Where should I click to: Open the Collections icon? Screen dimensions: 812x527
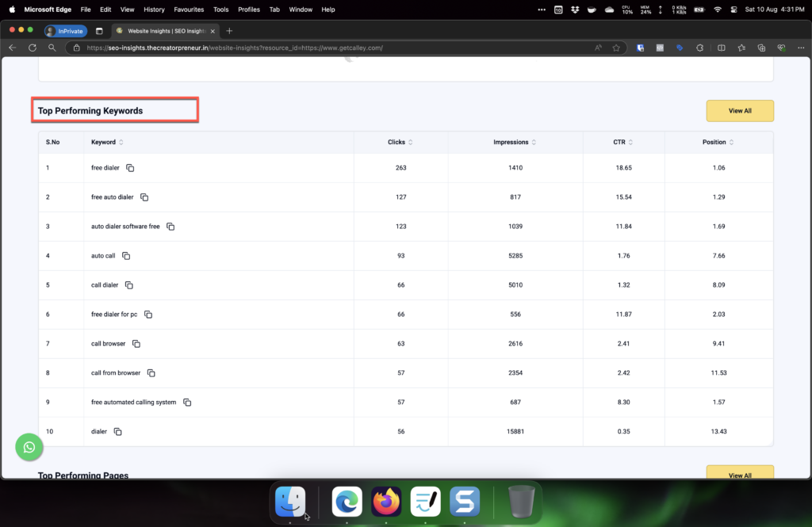pos(761,48)
